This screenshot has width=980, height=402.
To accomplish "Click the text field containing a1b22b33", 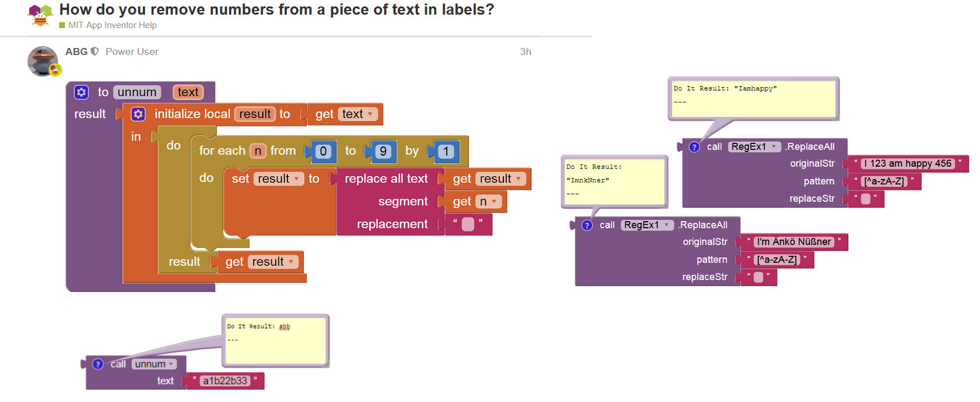I will coord(225,381).
